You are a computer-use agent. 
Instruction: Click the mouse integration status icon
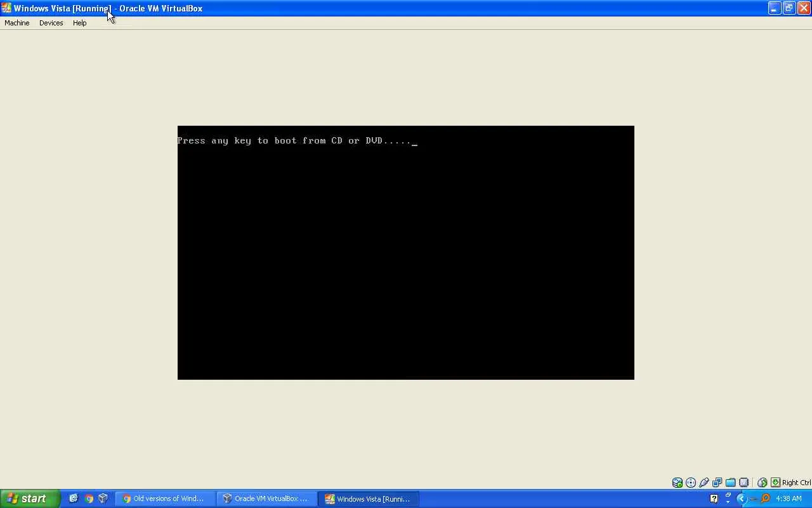point(763,483)
